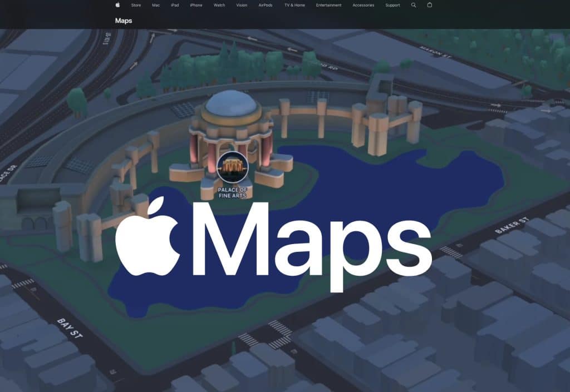Click the Baker St street label
Image resolution: width=570 pixels, height=392 pixels.
point(510,225)
